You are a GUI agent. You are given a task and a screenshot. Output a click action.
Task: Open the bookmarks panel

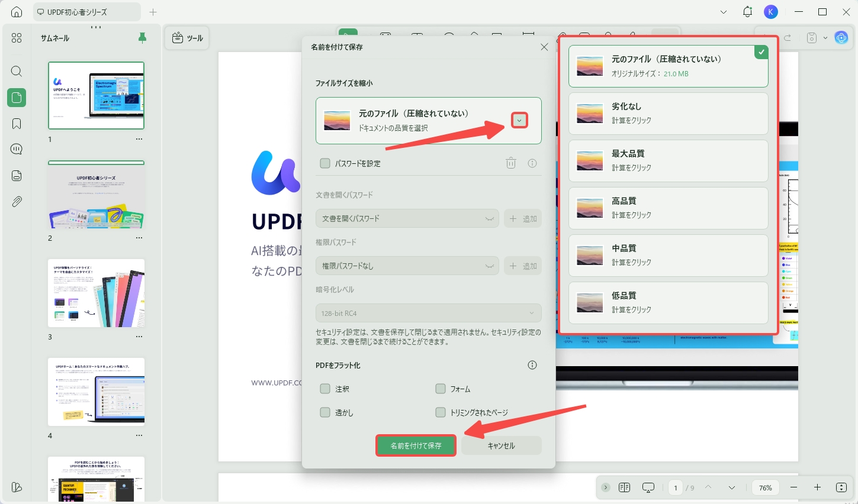[17, 124]
